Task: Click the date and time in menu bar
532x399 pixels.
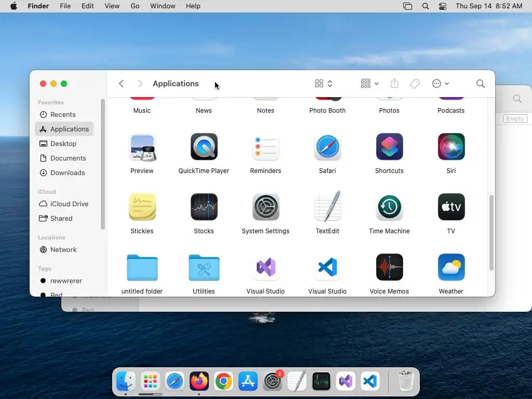Action: pos(489,6)
